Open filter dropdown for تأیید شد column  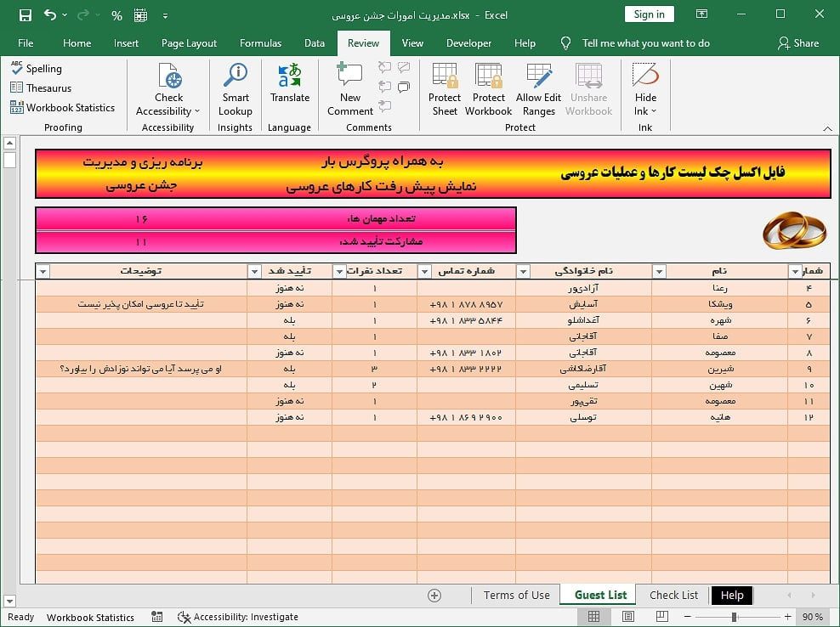pos(254,272)
